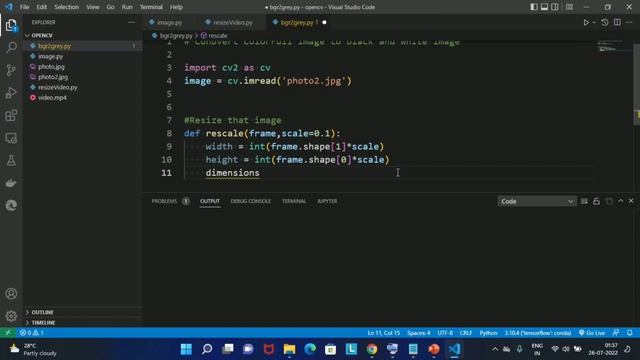Image resolution: width=640 pixels, height=360 pixels.
Task: Open Source Control view
Action: coord(11,70)
